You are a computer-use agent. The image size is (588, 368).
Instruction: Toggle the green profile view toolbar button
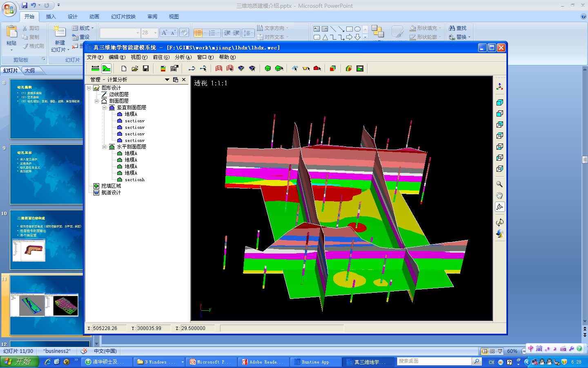[106, 68]
